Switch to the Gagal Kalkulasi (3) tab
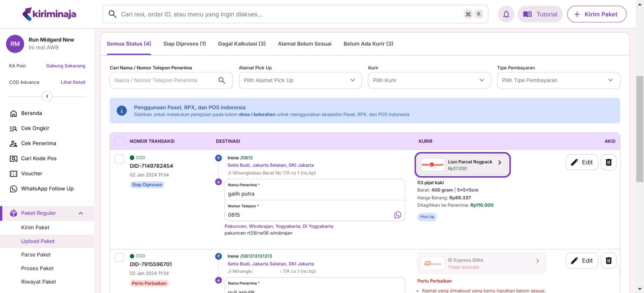This screenshot has height=293, width=644. (241, 44)
